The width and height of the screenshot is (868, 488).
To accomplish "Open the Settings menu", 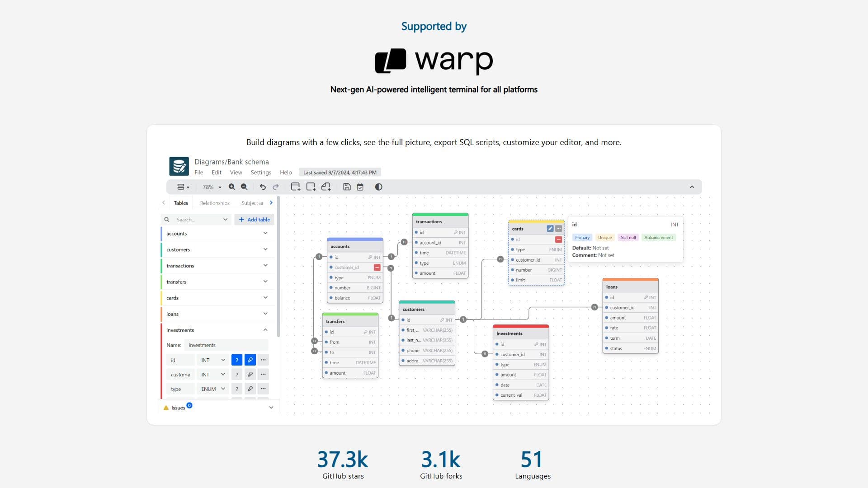I will (x=261, y=173).
